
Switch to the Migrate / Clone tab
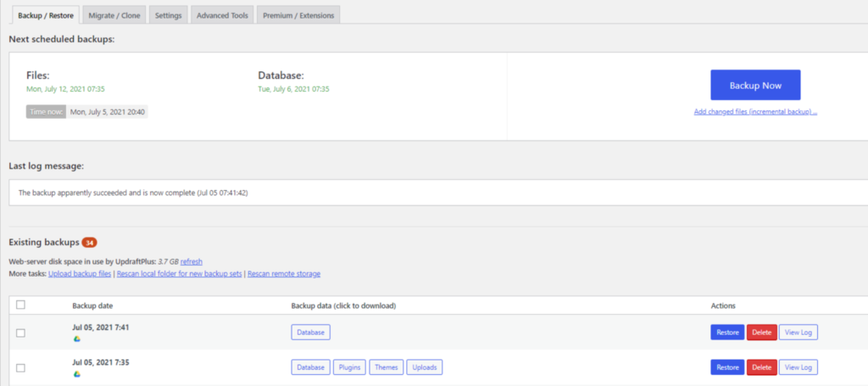pyautogui.click(x=114, y=15)
